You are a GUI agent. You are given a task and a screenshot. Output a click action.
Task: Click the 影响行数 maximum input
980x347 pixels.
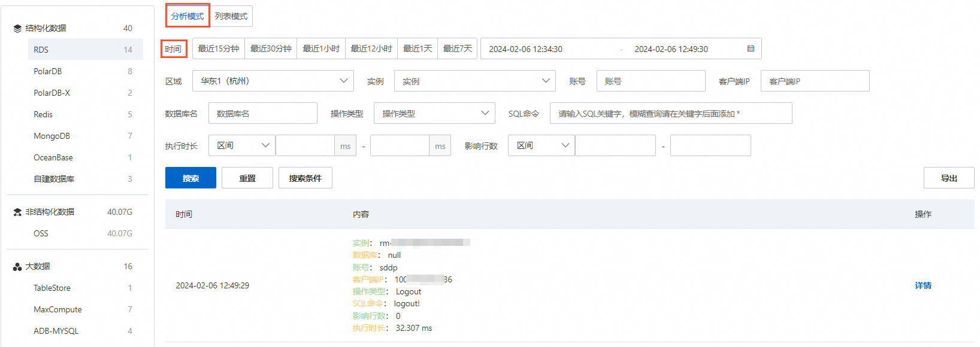tap(710, 145)
